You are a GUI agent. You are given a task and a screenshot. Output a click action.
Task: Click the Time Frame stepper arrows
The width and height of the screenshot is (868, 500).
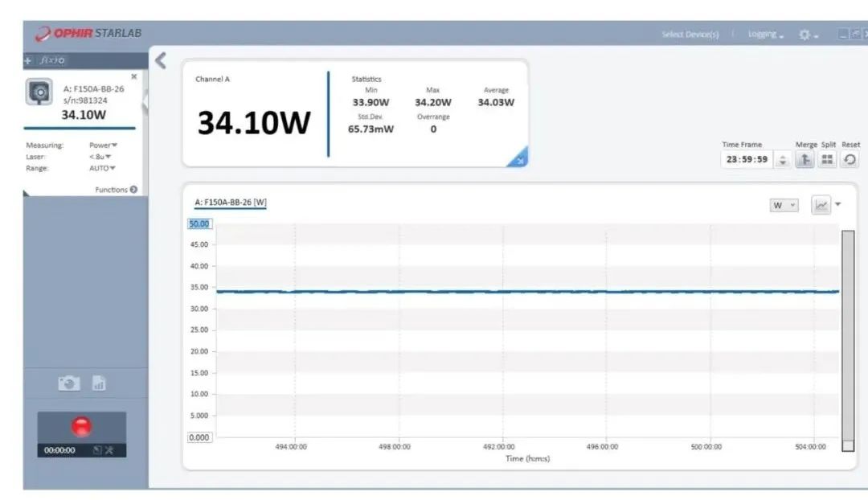783,159
